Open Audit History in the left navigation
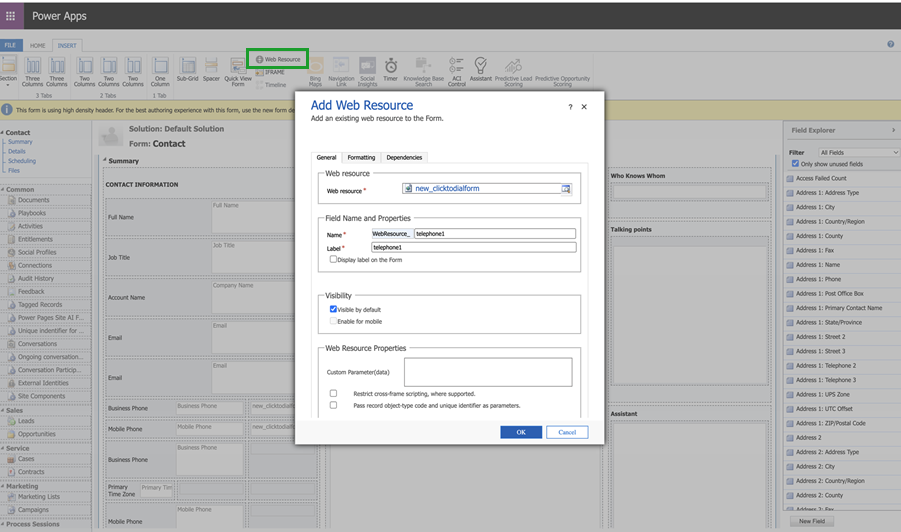The image size is (901, 532). coord(36,279)
